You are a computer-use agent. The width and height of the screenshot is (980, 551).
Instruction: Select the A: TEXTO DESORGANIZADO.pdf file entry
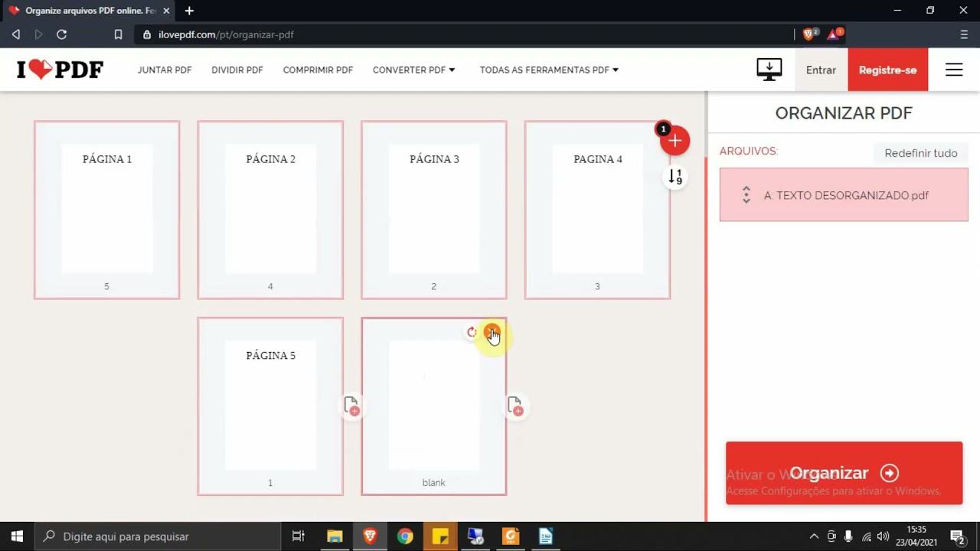click(844, 195)
